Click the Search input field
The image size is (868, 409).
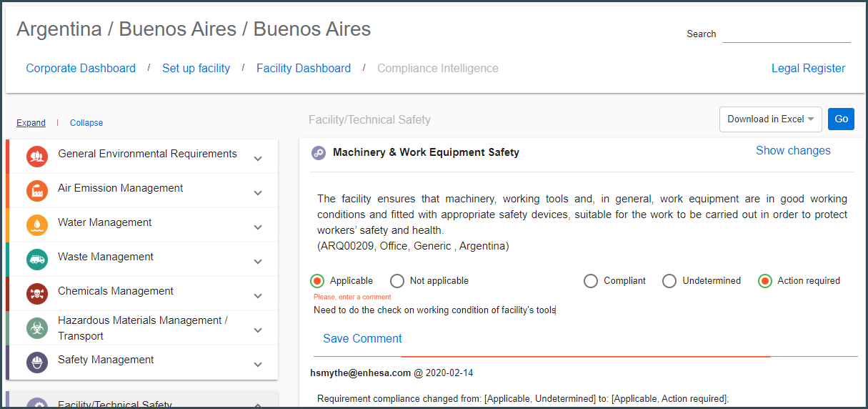(786, 34)
